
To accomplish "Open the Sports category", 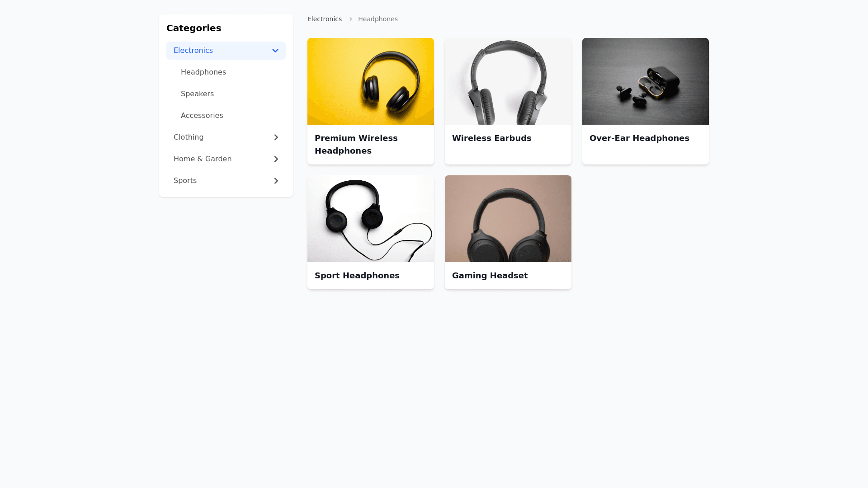I will [x=185, y=181].
